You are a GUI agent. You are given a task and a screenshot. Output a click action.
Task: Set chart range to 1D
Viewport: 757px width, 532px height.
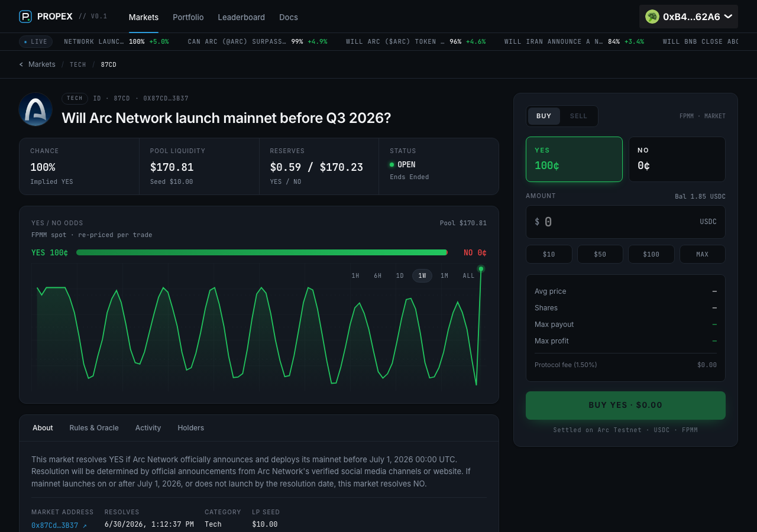400,276
